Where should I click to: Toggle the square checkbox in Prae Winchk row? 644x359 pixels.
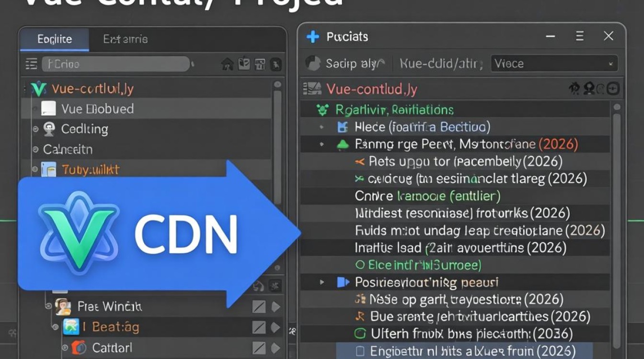[259, 306]
